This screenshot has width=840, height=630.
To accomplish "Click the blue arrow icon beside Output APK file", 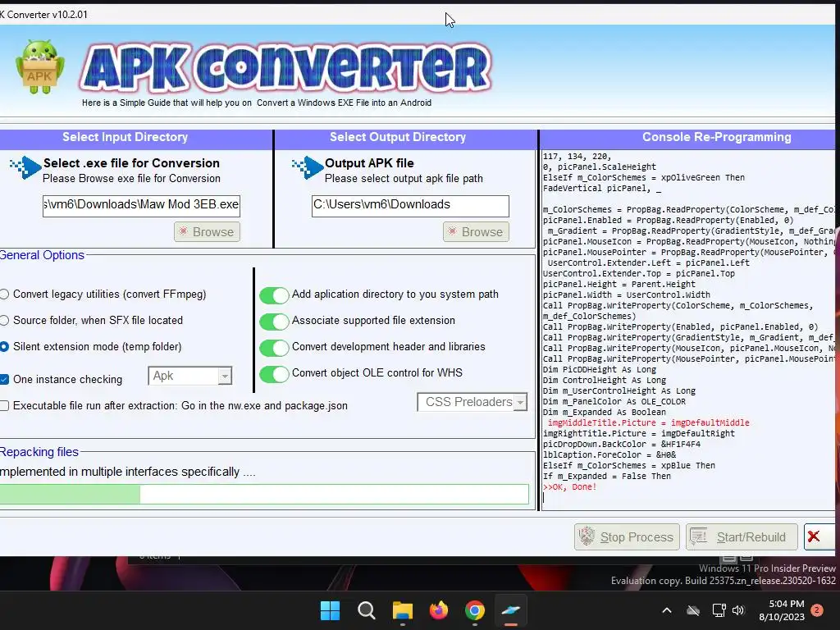I will click(308, 167).
